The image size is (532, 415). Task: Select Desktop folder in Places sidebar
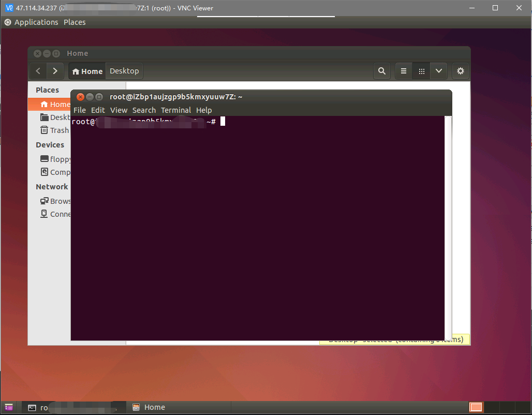[x=50, y=117]
